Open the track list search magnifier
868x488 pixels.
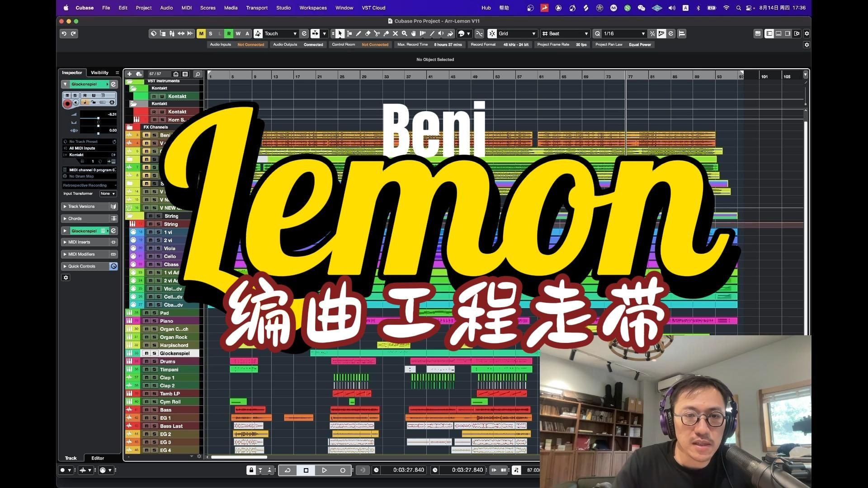pos(198,74)
